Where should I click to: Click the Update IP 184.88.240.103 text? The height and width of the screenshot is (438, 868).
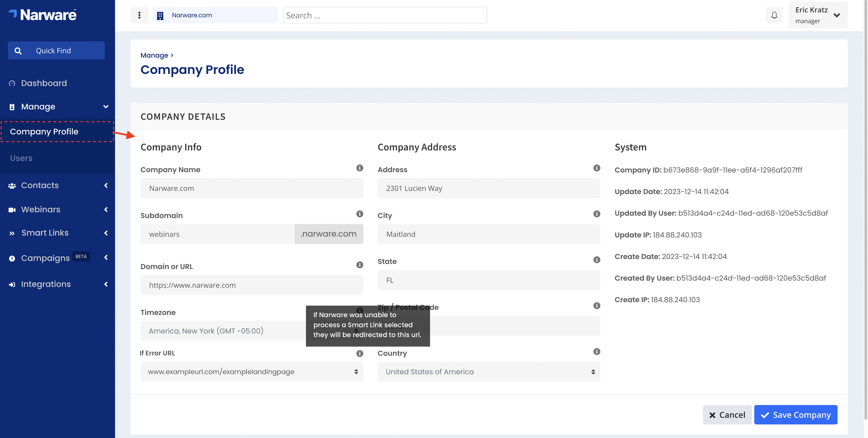[x=658, y=235]
